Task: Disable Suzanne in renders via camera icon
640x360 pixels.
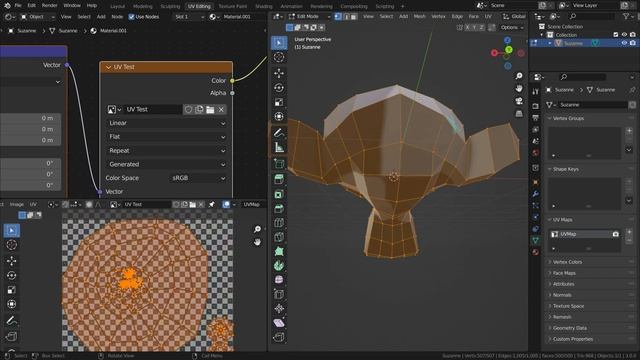Action: tap(632, 43)
